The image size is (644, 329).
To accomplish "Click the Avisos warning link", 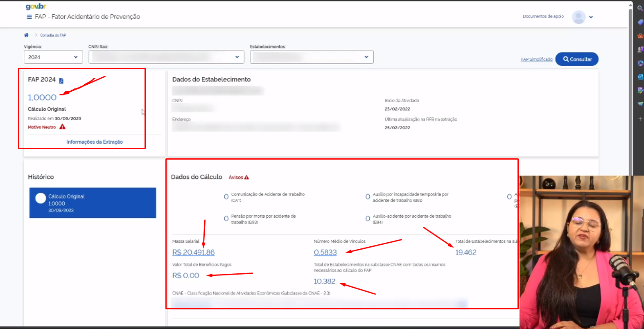I will point(239,177).
